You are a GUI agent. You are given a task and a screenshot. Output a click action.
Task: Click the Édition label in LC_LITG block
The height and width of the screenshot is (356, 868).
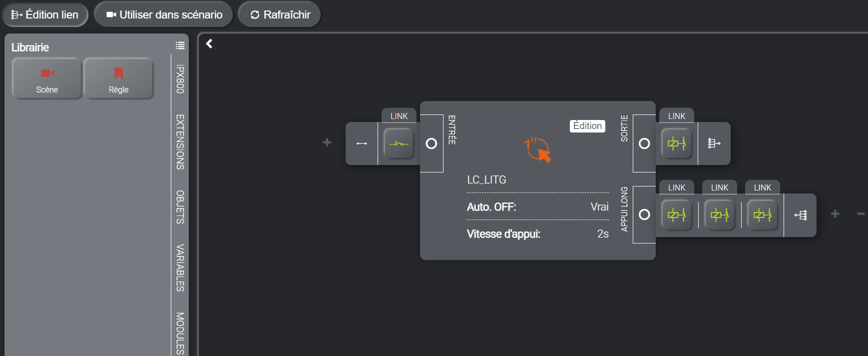[x=587, y=126]
